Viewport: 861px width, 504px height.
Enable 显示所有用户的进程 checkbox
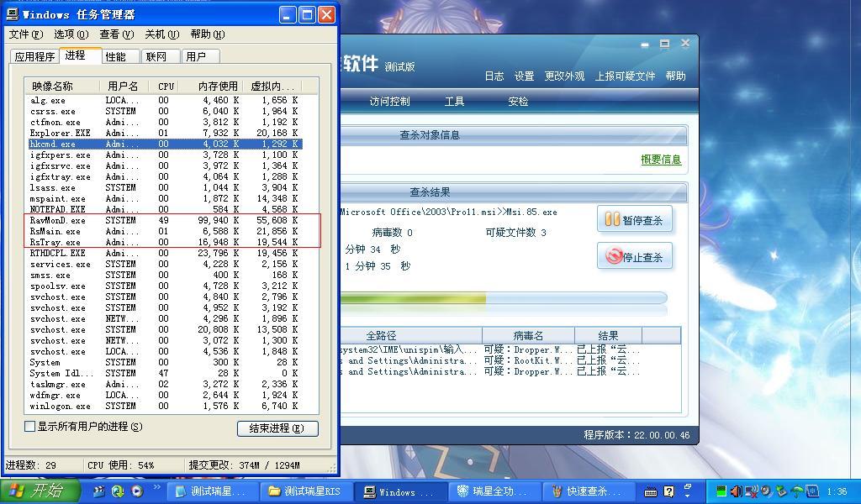(30, 426)
